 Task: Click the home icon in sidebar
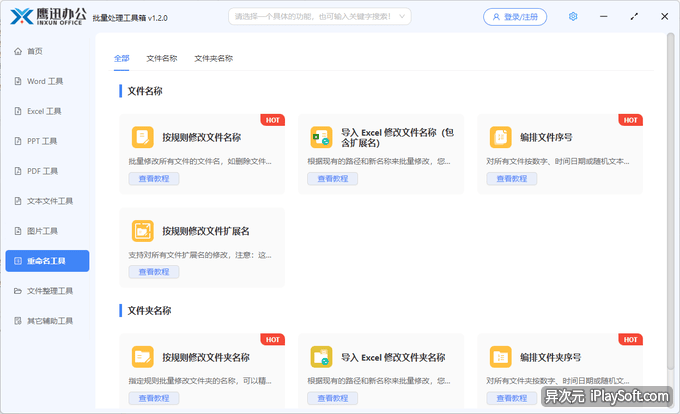18,51
